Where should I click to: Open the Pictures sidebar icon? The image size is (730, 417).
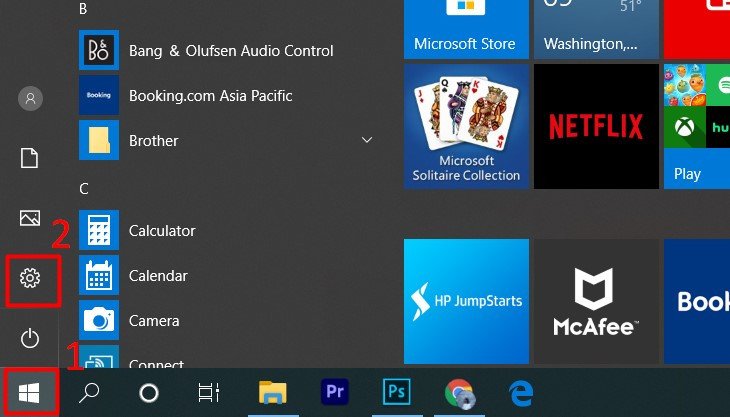pyautogui.click(x=30, y=218)
